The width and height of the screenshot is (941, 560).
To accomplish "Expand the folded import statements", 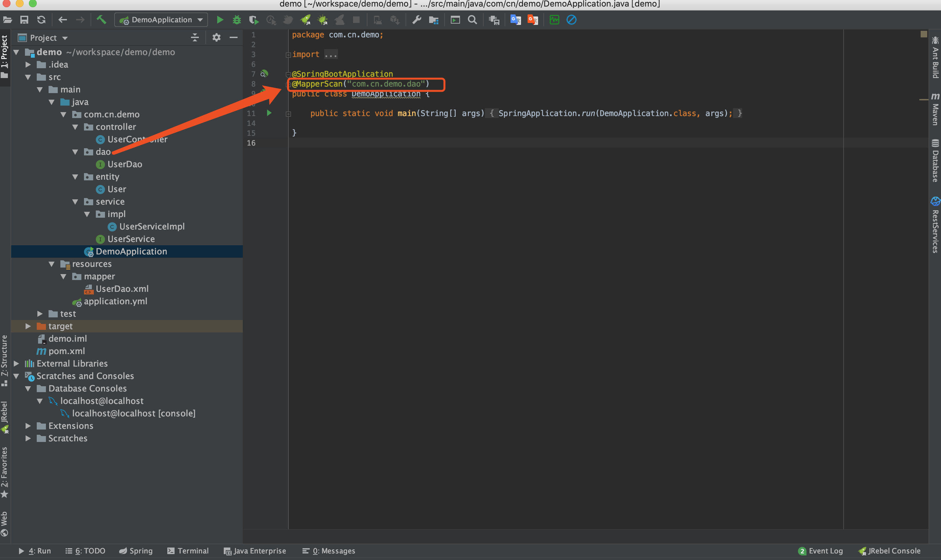I will point(288,55).
